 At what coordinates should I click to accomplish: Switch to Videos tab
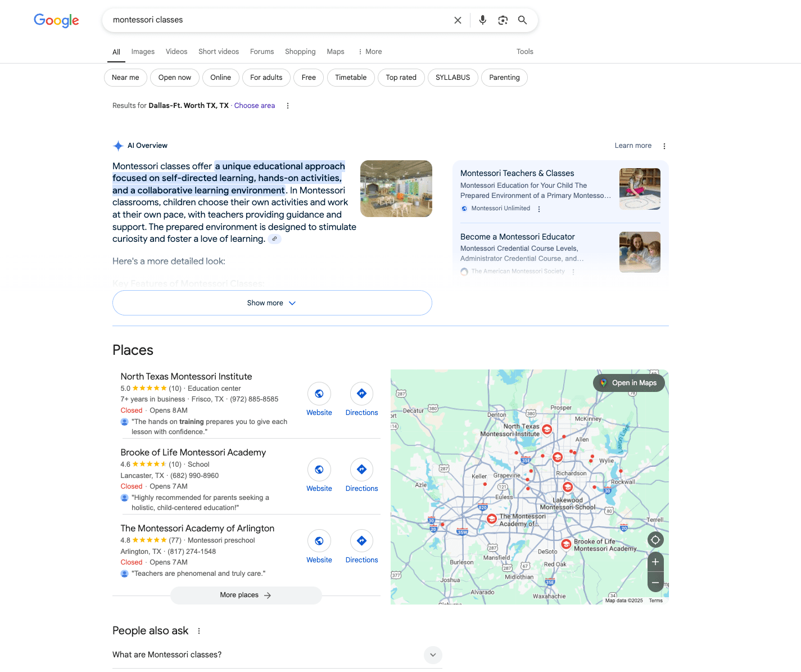(177, 52)
